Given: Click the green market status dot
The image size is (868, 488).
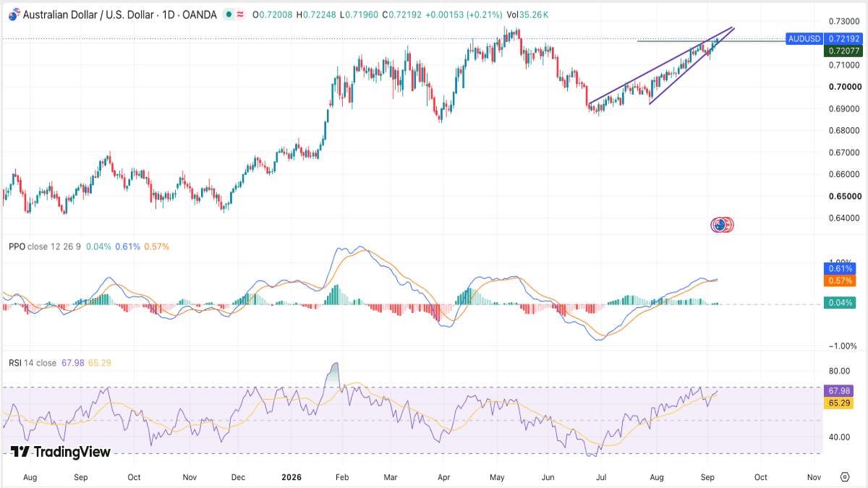Looking at the screenshot, I should coord(229,14).
